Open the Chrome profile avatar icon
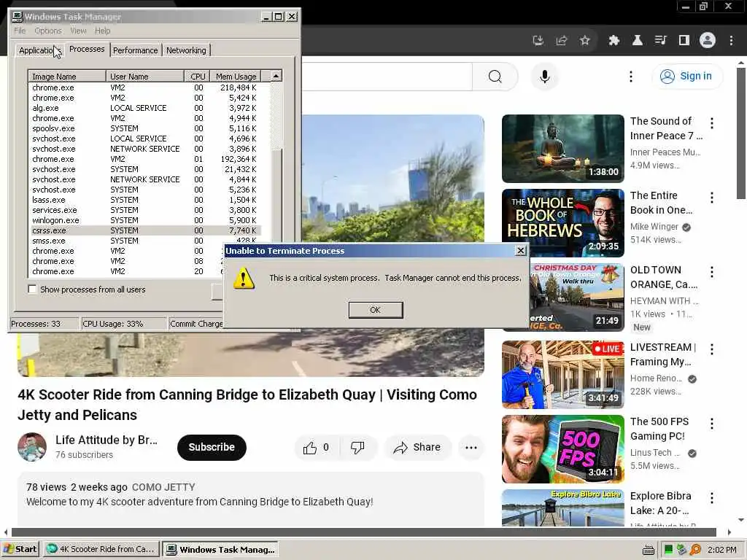The height and width of the screenshot is (560, 747). coord(708,41)
